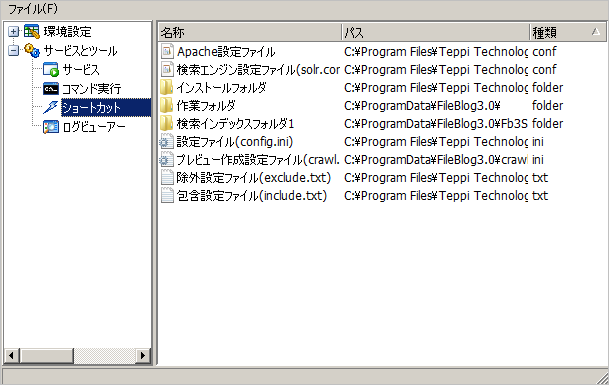The image size is (609, 385).
Task: Click the コマンド実行 console icon
Action: click(51, 89)
